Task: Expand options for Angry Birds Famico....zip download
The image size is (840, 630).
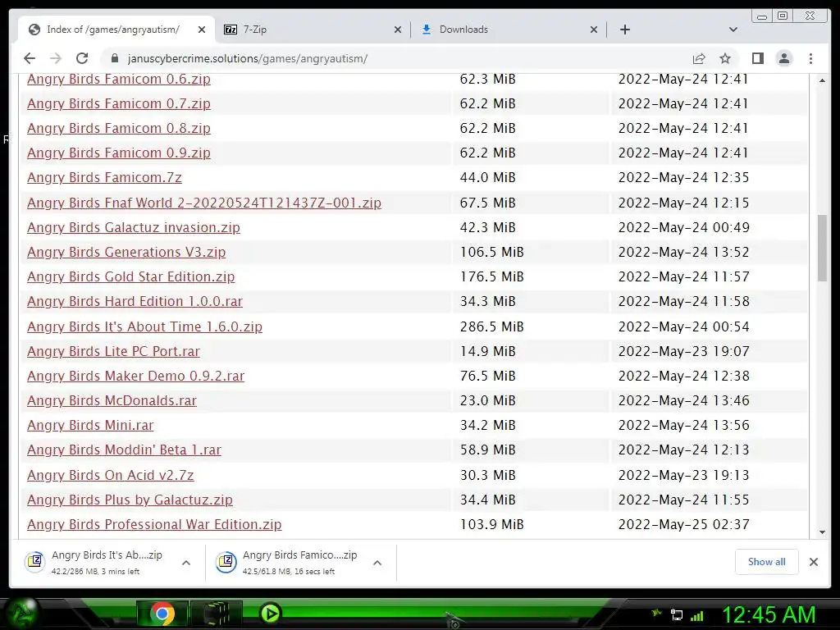Action: [377, 563]
